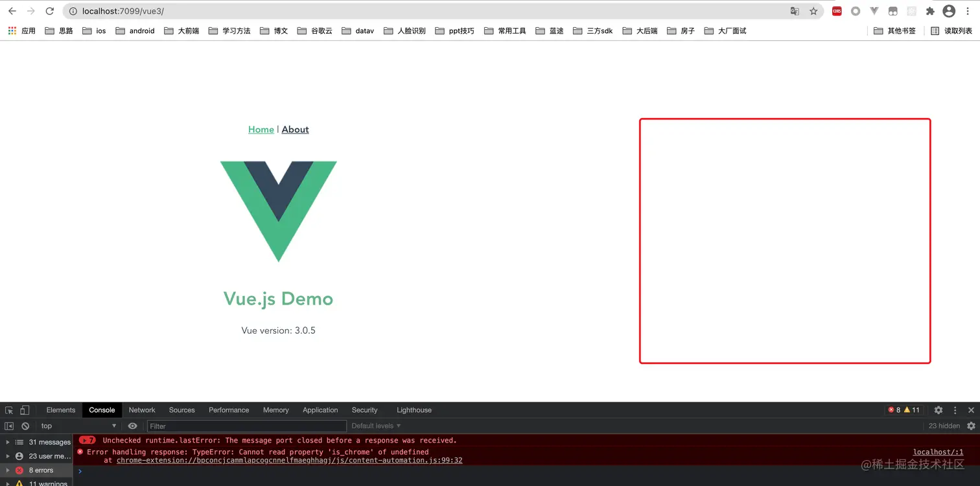Click the browser forward arrow
This screenshot has width=980, height=486.
[x=30, y=11]
